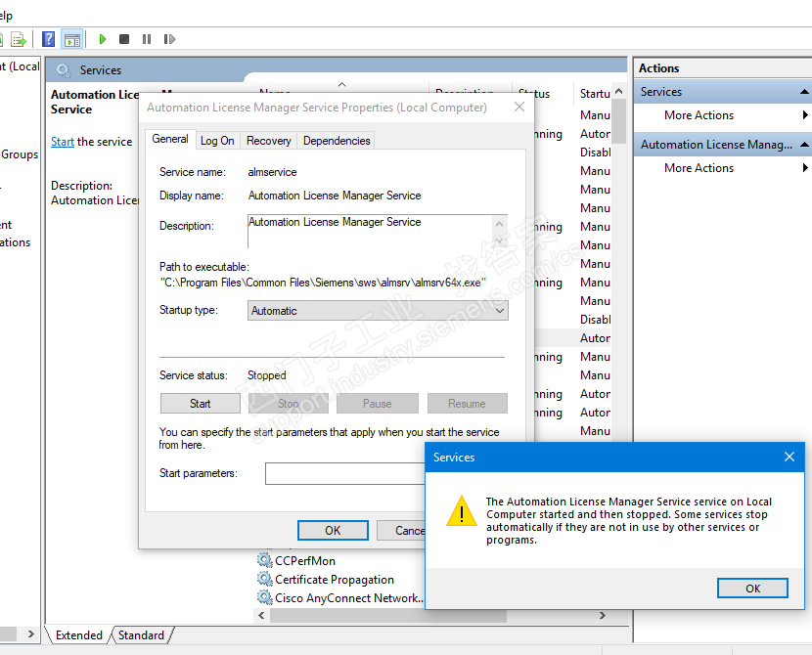Image resolution: width=812 pixels, height=655 pixels.
Task: Switch to the Extended view tab
Action: (x=78, y=634)
